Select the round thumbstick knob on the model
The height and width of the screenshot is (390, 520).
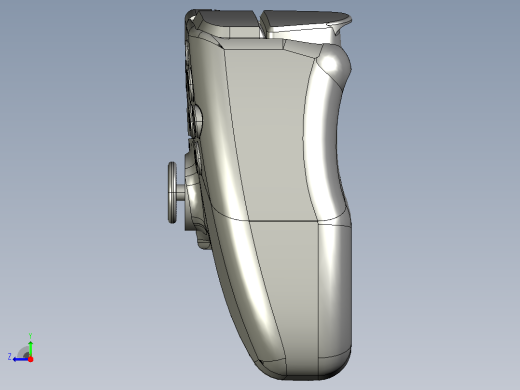[x=172, y=193]
